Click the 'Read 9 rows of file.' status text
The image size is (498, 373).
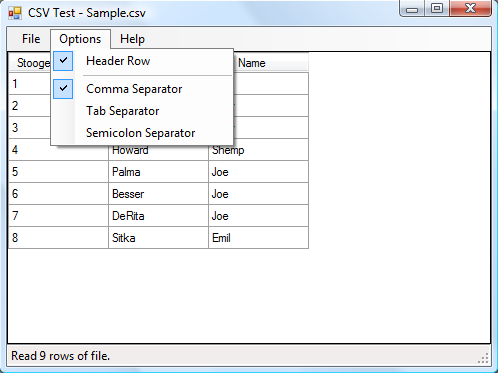[x=60, y=356]
